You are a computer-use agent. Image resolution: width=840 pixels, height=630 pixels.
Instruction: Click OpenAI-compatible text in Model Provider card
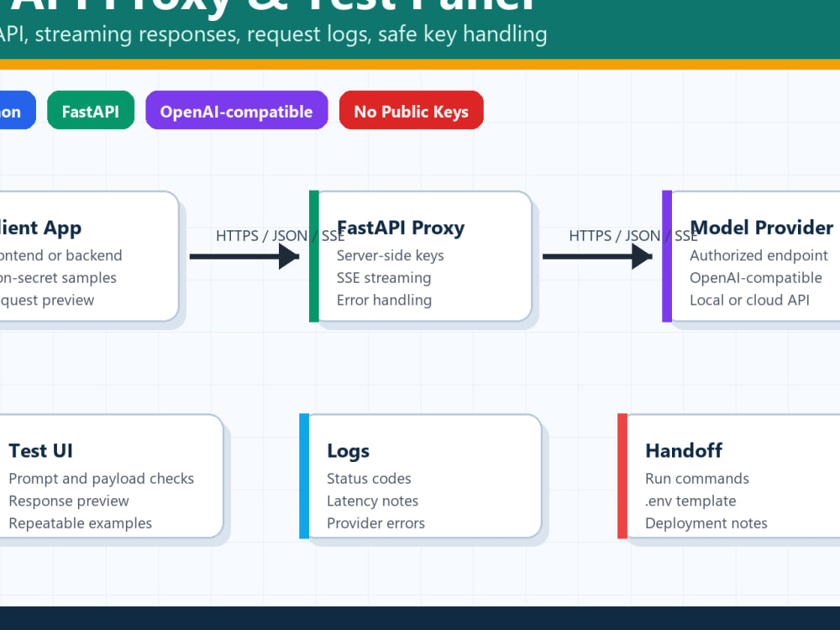(x=755, y=278)
